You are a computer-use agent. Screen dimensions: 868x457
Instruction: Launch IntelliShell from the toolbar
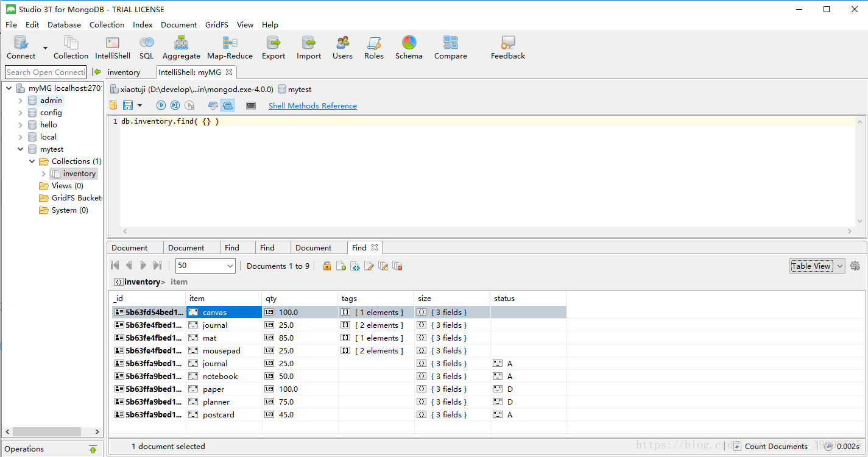(113, 47)
